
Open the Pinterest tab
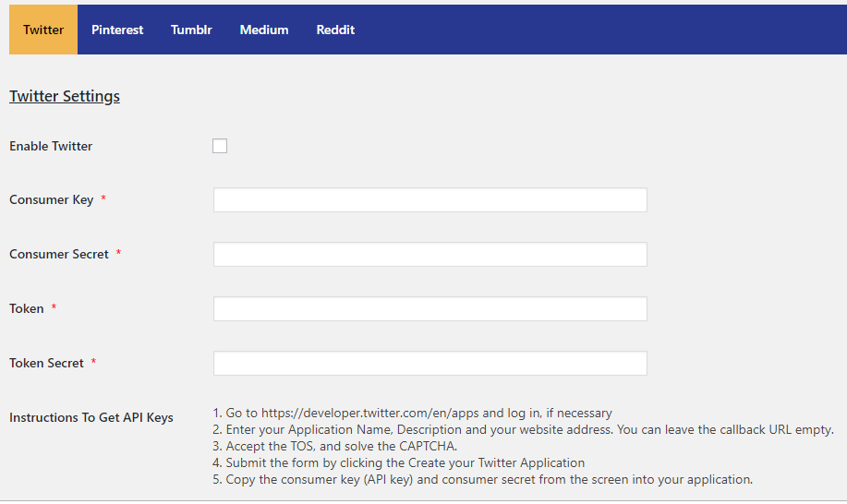117,30
